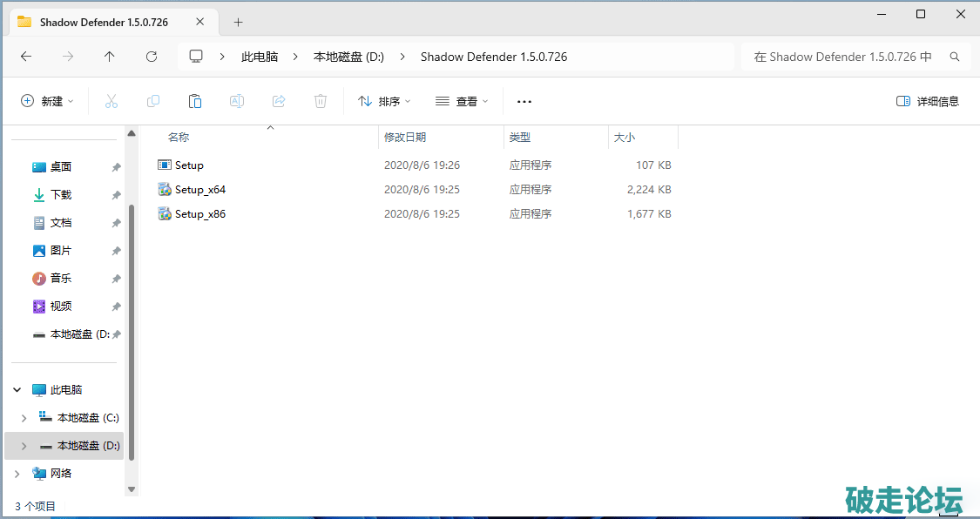Open the three-dot more options menu
The image size is (980, 519).
point(524,101)
